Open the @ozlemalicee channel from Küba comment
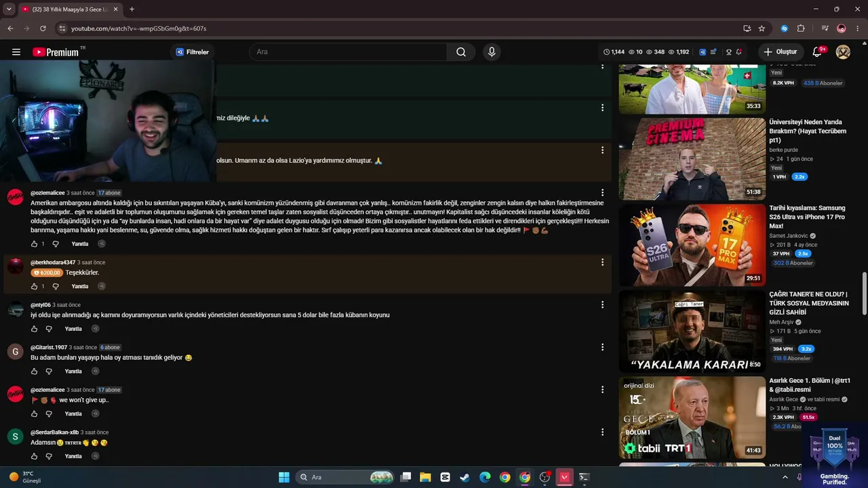This screenshot has height=488, width=868. click(x=47, y=193)
